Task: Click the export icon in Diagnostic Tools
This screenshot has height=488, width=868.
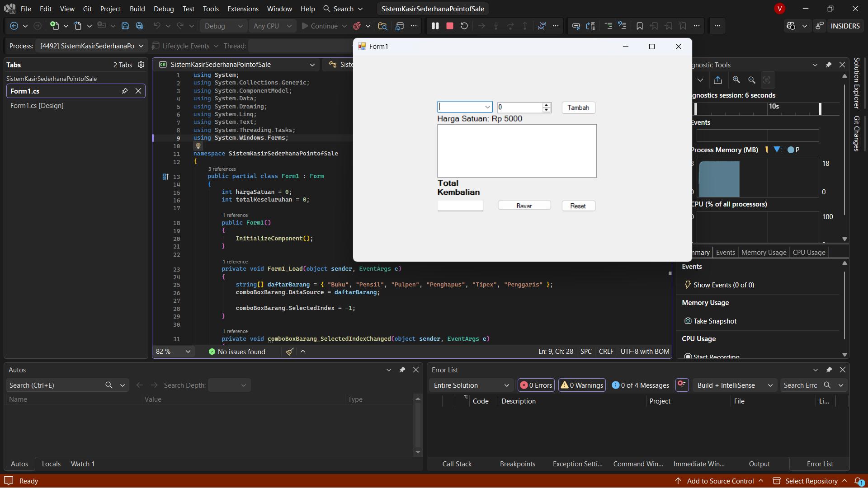Action: [718, 80]
